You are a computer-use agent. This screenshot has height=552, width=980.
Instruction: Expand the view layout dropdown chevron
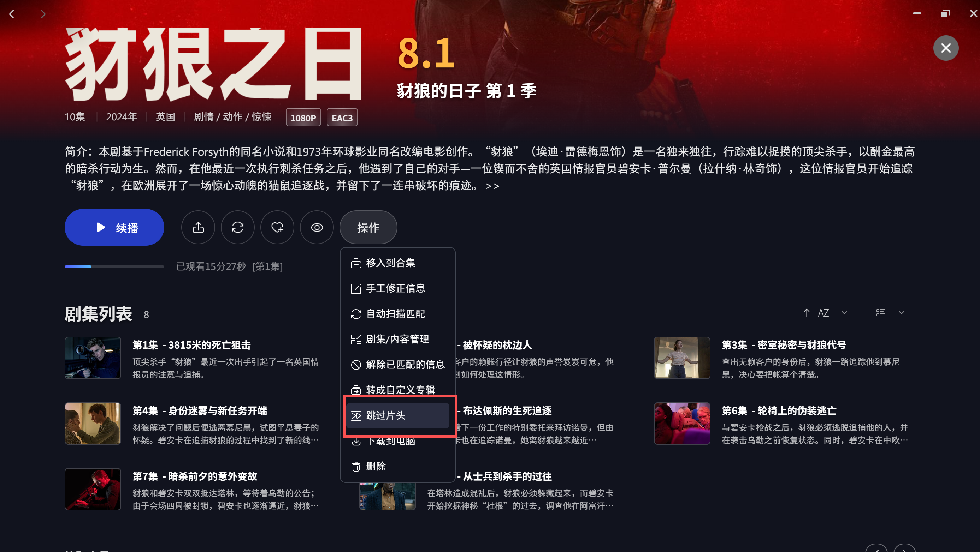point(901,312)
